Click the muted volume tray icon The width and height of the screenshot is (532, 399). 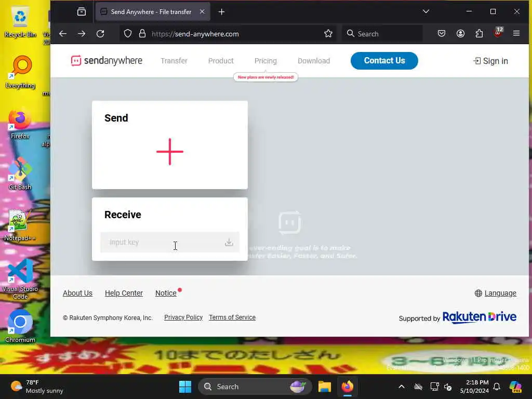[448, 387]
